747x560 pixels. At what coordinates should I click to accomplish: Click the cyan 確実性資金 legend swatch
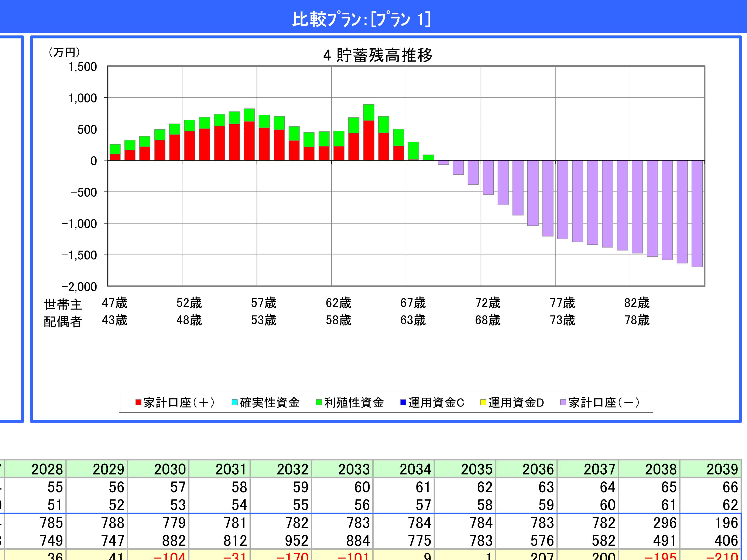234,402
